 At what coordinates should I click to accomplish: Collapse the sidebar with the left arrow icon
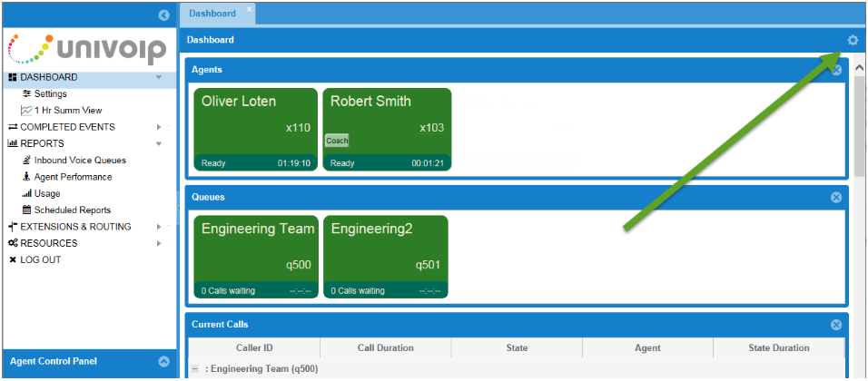(163, 15)
